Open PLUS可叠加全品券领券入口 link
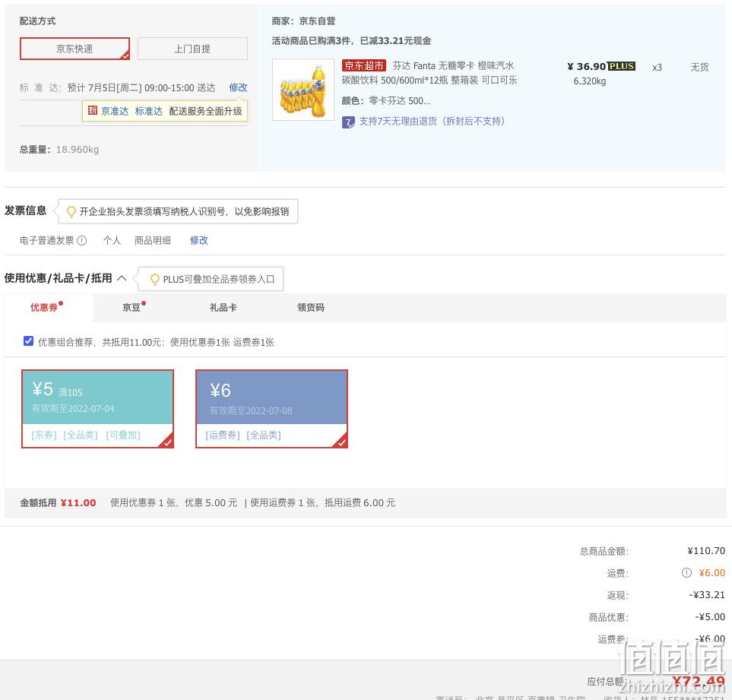 [218, 280]
